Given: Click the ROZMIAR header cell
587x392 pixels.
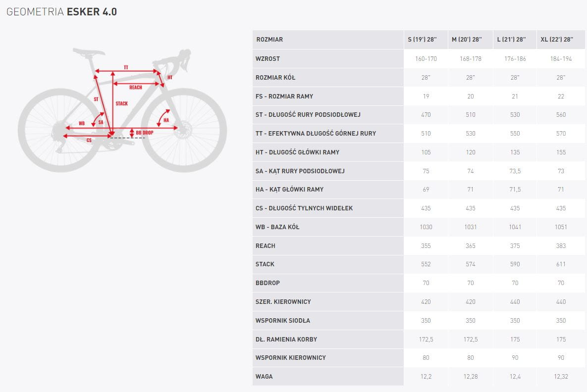Looking at the screenshot, I should [x=269, y=40].
